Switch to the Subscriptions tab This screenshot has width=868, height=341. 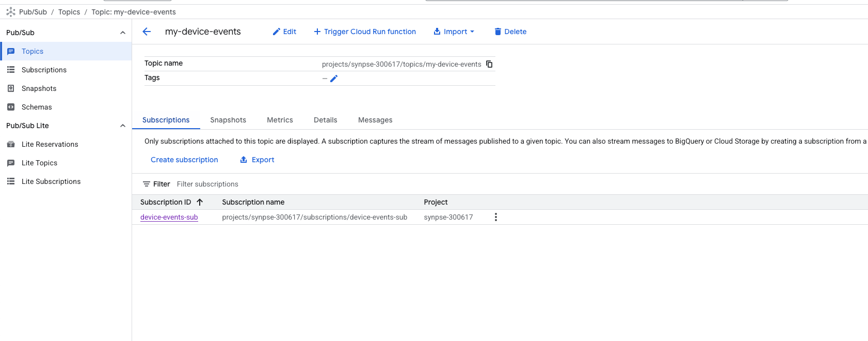click(166, 120)
